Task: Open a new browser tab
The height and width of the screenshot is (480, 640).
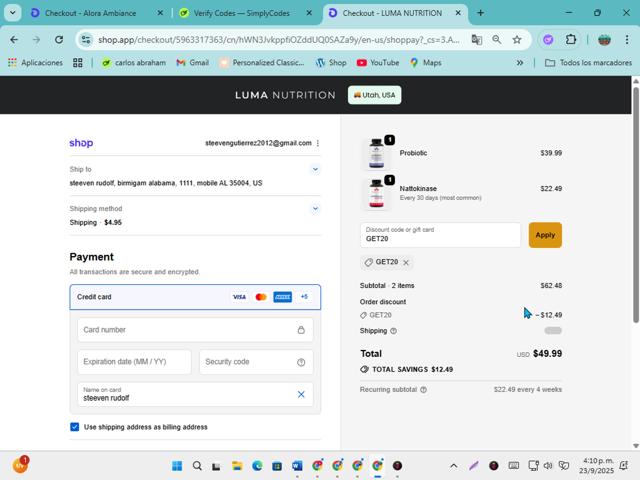Action: (480, 13)
